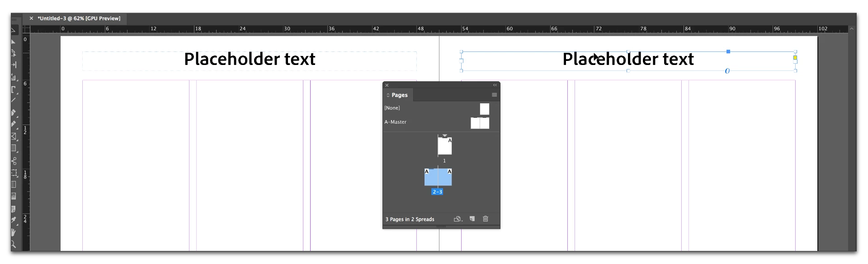The height and width of the screenshot is (264, 868).
Task: Open the Pages panel flyout menu
Action: coord(494,95)
